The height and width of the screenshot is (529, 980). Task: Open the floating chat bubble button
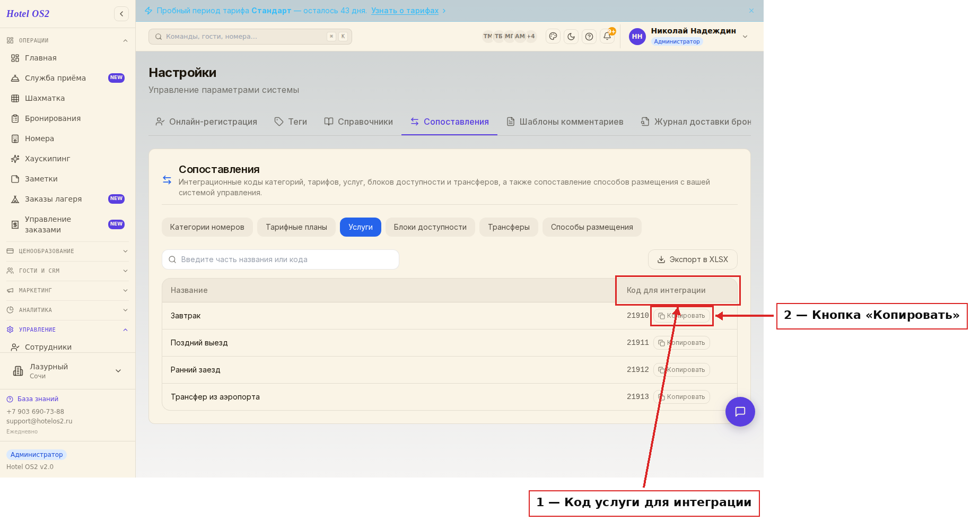tap(740, 412)
